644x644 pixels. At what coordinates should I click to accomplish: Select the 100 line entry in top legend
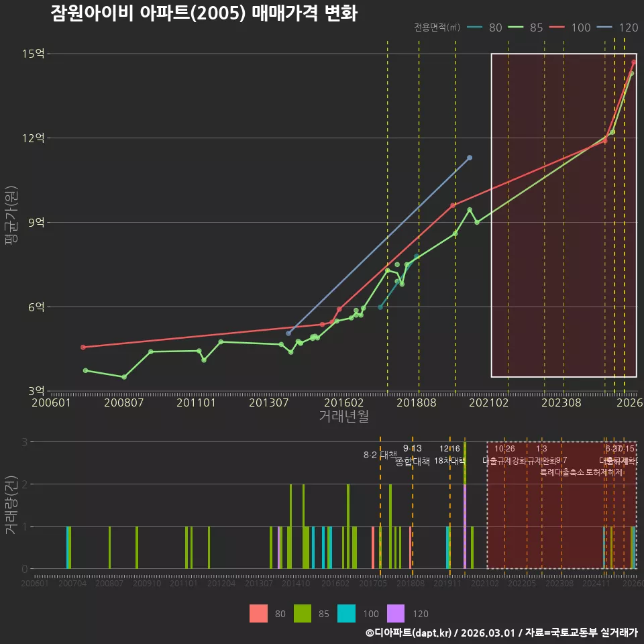click(570, 28)
